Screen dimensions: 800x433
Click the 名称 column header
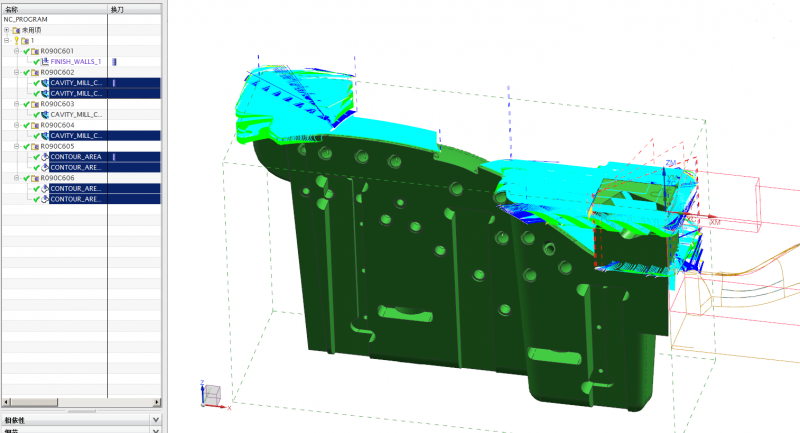pos(54,9)
